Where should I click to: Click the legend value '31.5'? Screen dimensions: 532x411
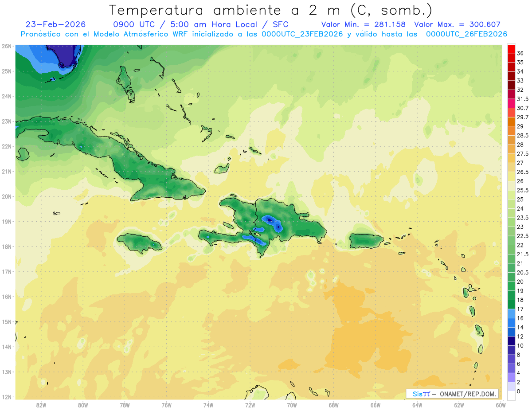tap(523, 99)
